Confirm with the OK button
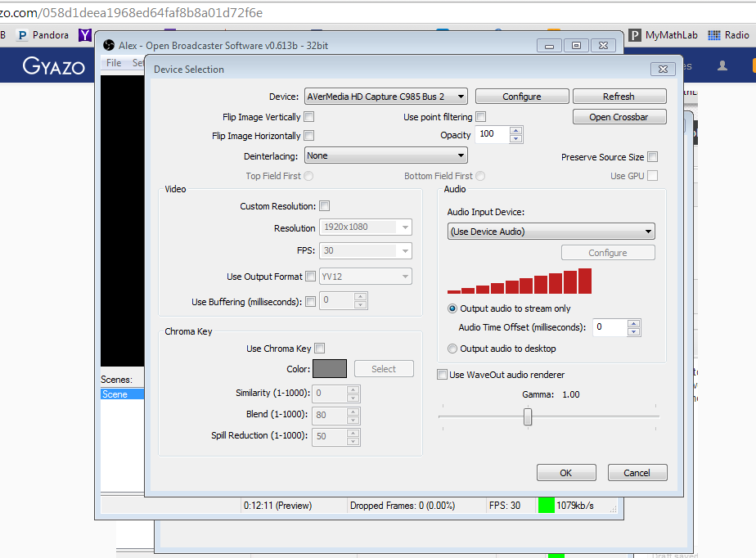Screen dimensions: 756x558 (x=566, y=473)
